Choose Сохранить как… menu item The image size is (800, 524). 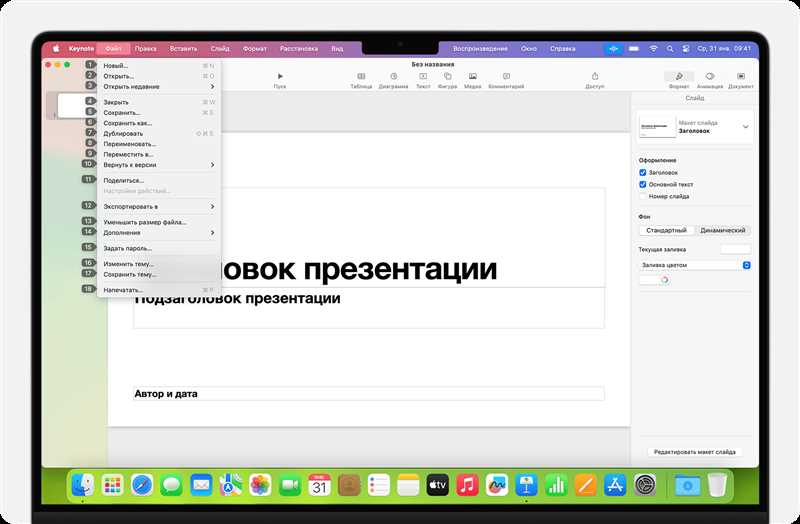[159, 123]
